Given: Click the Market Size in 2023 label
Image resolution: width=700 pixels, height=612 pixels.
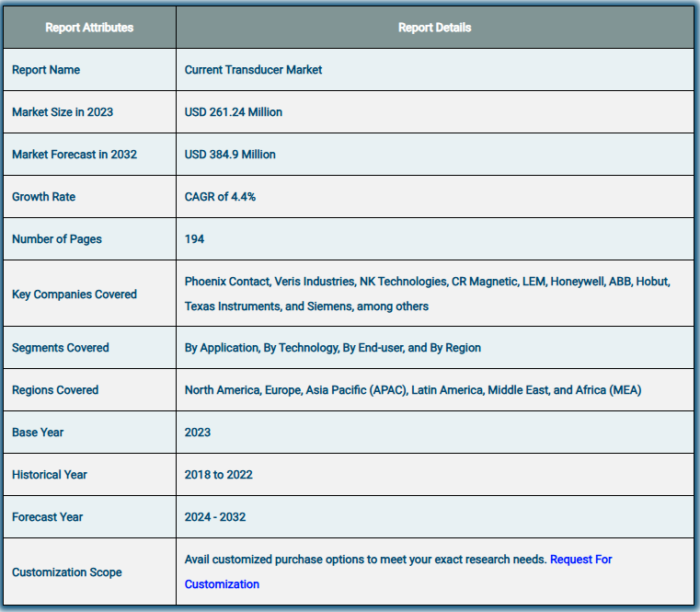Looking at the screenshot, I should pyautogui.click(x=63, y=112).
